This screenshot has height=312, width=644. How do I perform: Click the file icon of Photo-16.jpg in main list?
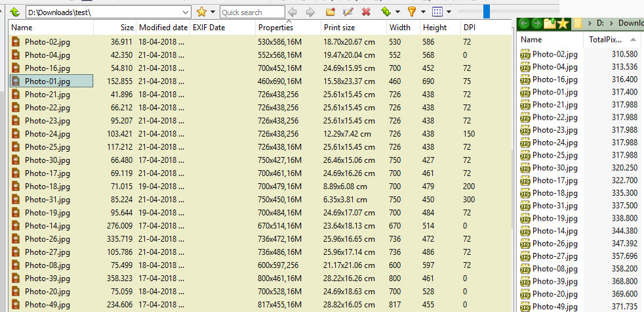16,68
